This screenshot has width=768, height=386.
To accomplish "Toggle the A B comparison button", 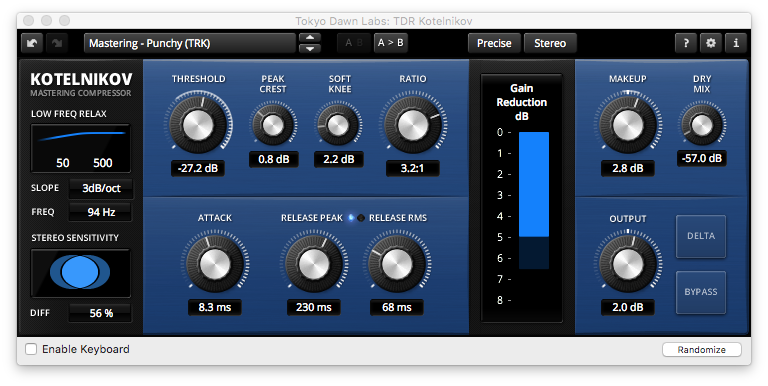I will pyautogui.click(x=354, y=43).
